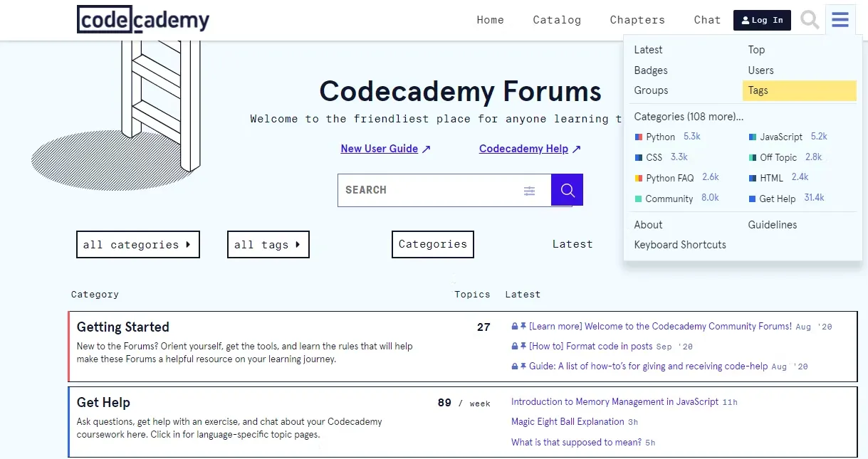Expand the all tags dropdown
Viewport: 868px width, 459px height.
(268, 244)
